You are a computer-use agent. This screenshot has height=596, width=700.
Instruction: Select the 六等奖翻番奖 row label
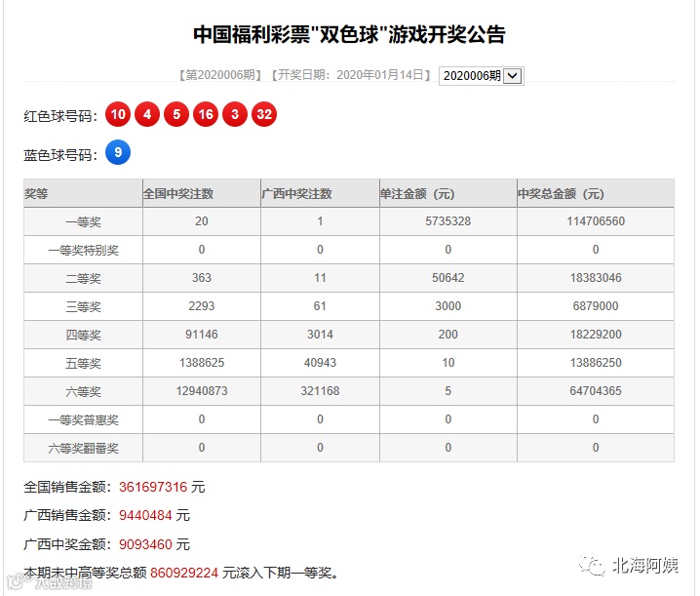pyautogui.click(x=83, y=448)
